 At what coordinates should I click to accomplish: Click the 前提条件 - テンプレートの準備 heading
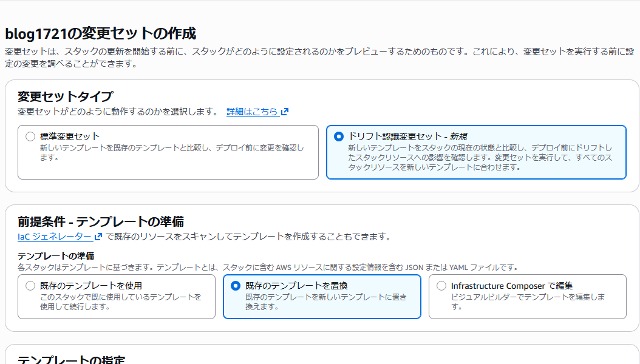(101, 221)
